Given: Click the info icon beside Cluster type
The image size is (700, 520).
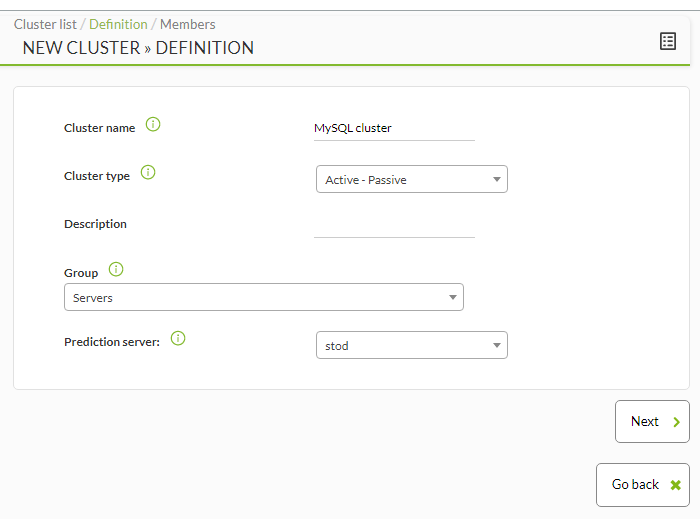Looking at the screenshot, I should (148, 172).
